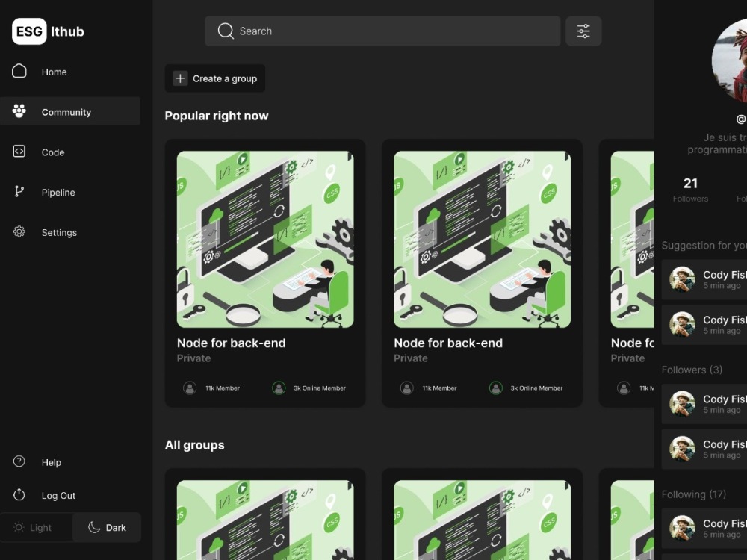Open second Popular right now card image

482,239
